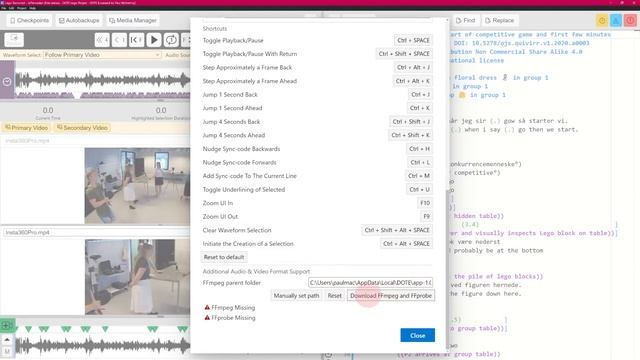
Task: Click the FFprobe Missing warning icon
Action: pyautogui.click(x=207, y=317)
